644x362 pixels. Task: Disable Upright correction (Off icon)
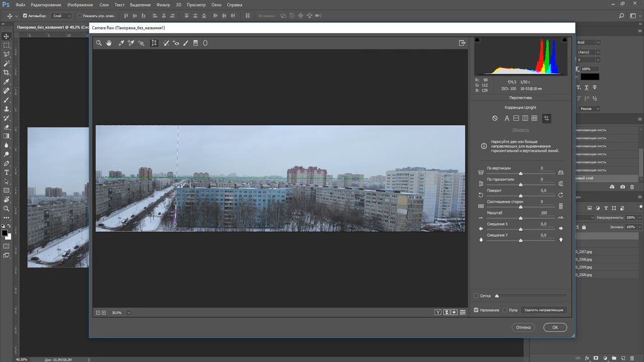(495, 118)
